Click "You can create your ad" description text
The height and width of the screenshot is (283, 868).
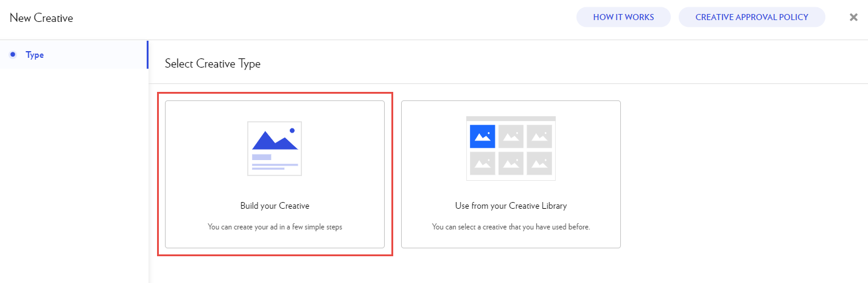[x=275, y=227]
